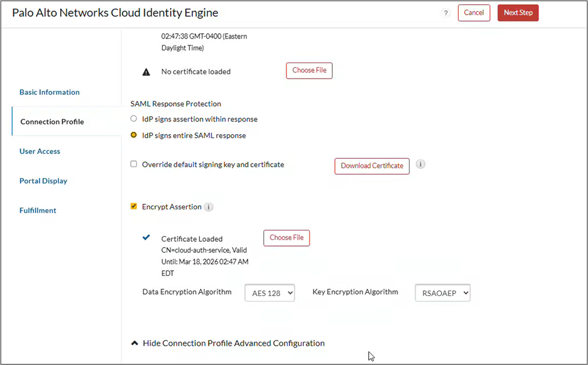588x365 pixels.
Task: Enable Override default signing key and certificate
Action: [x=134, y=164]
